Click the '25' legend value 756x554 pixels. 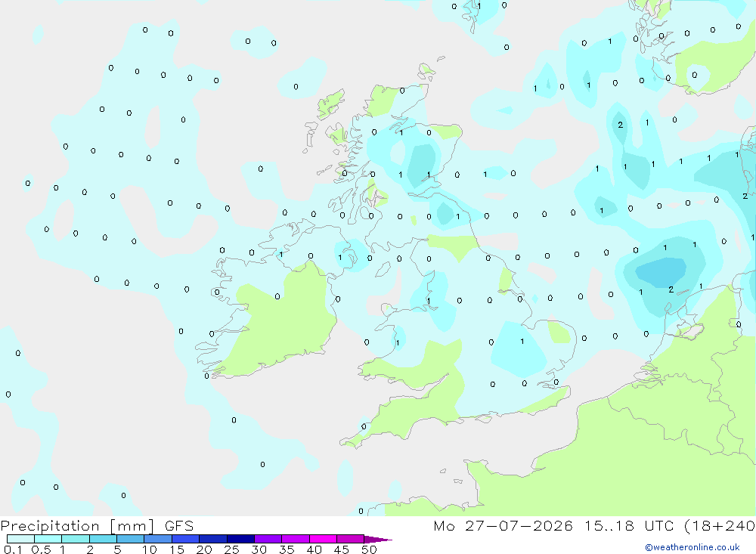231,549
